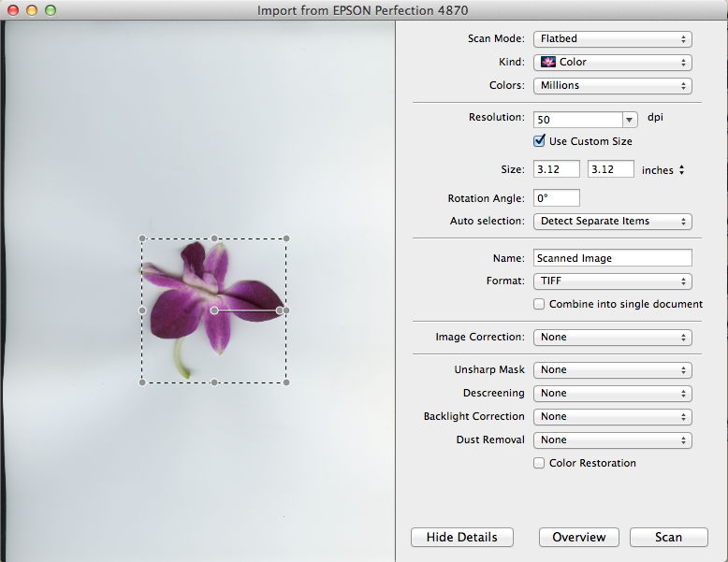
Task: Click the Hide Details button
Action: (x=461, y=537)
